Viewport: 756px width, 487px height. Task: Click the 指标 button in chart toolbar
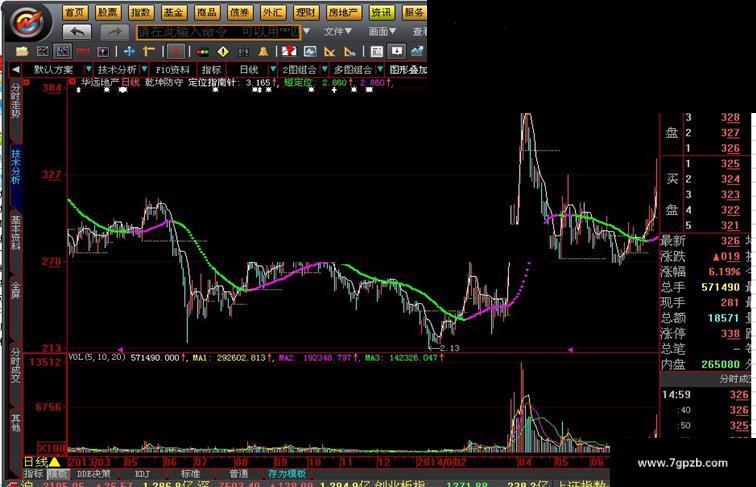pyautogui.click(x=211, y=69)
